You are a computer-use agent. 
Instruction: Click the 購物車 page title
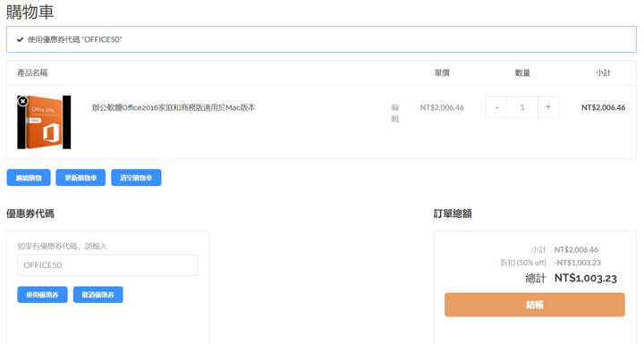[x=30, y=12]
